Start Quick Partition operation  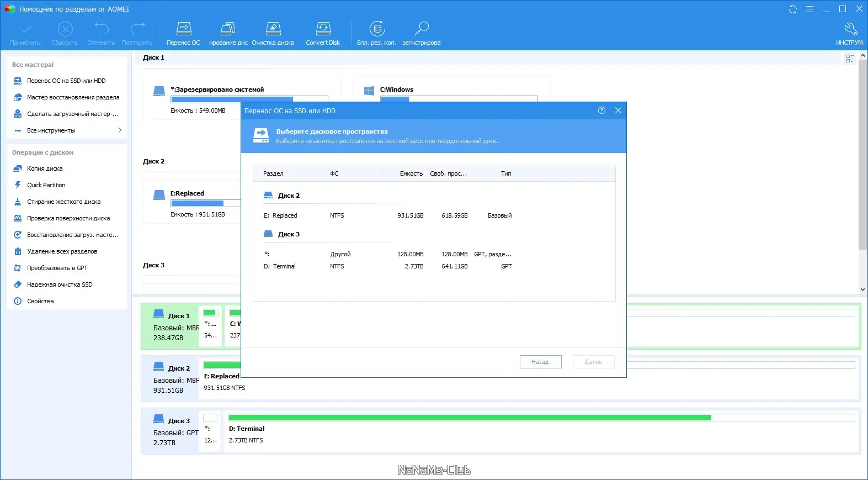pyautogui.click(x=66, y=185)
